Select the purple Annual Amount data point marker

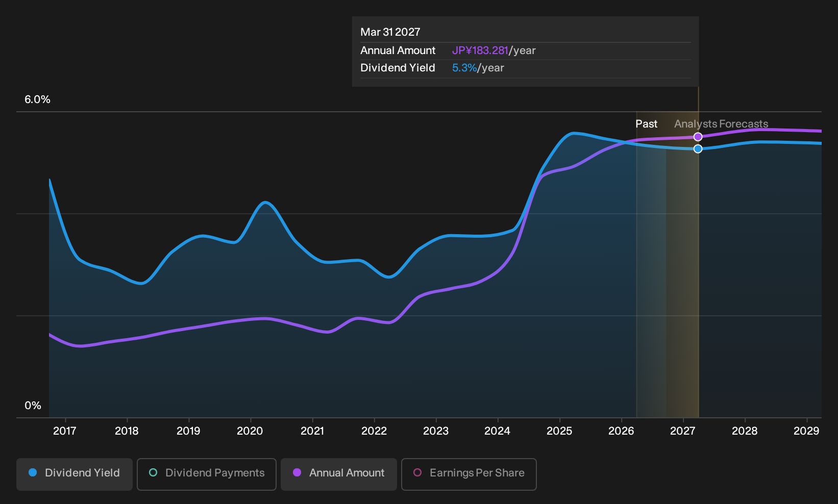coord(698,137)
